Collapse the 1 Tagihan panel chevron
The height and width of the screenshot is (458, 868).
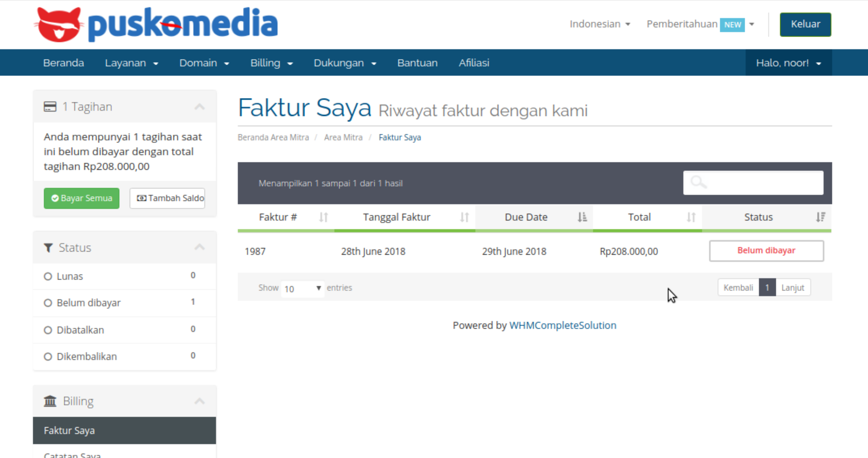tap(199, 107)
